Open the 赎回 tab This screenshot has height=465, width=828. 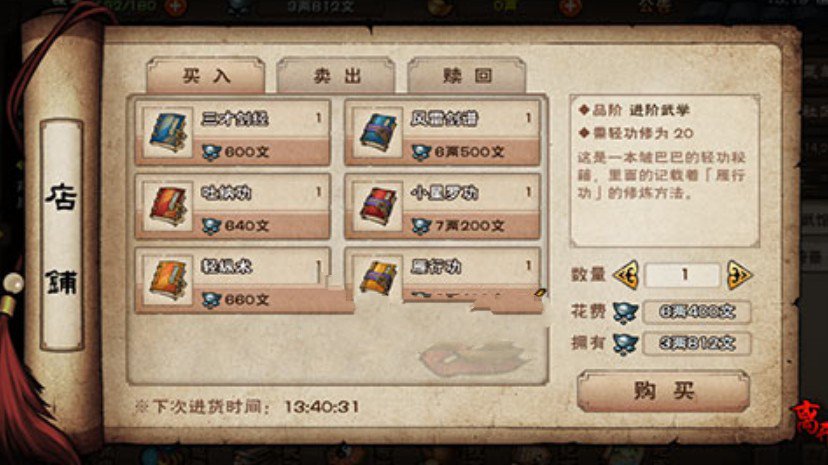pyautogui.click(x=467, y=75)
